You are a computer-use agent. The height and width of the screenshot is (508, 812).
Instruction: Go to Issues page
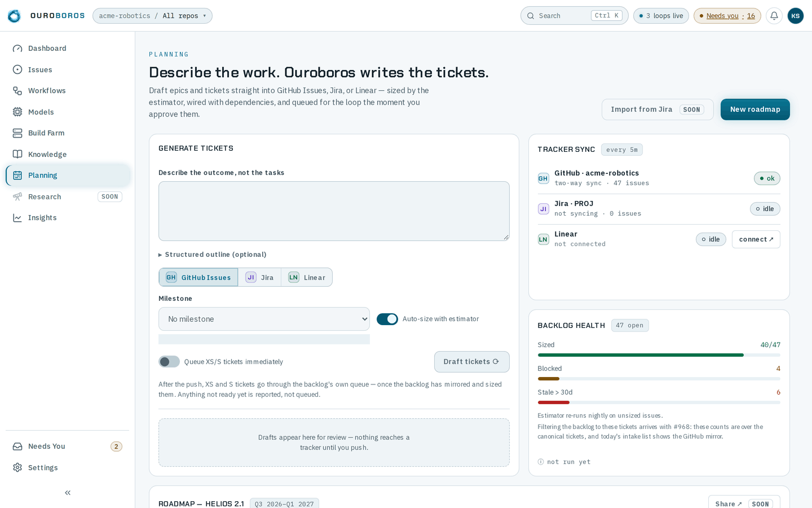pyautogui.click(x=68, y=69)
